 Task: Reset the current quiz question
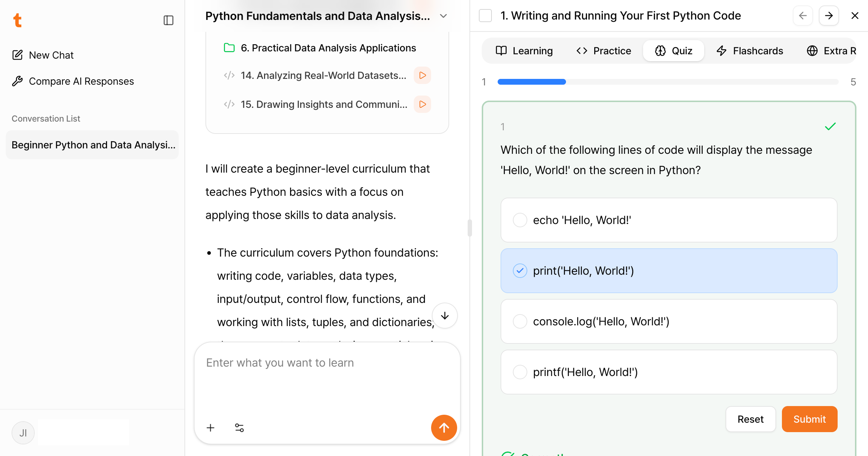[750, 419]
